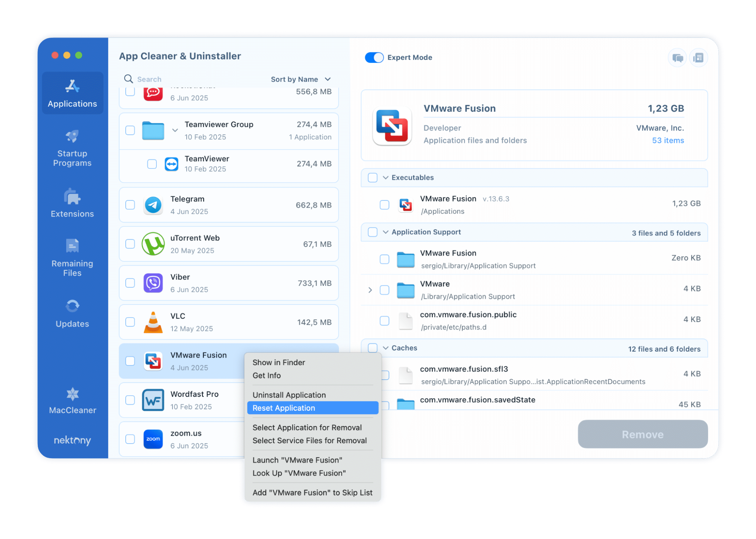
Task: Click the Remove button
Action: click(x=642, y=434)
